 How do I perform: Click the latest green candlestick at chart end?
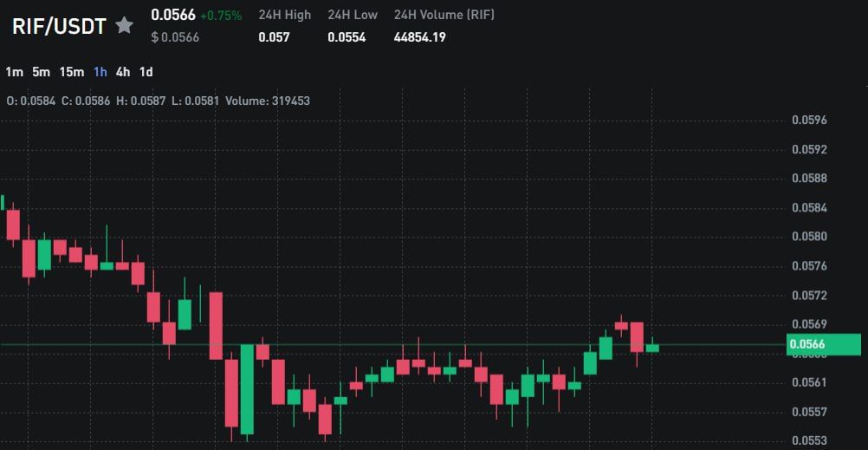(652, 348)
